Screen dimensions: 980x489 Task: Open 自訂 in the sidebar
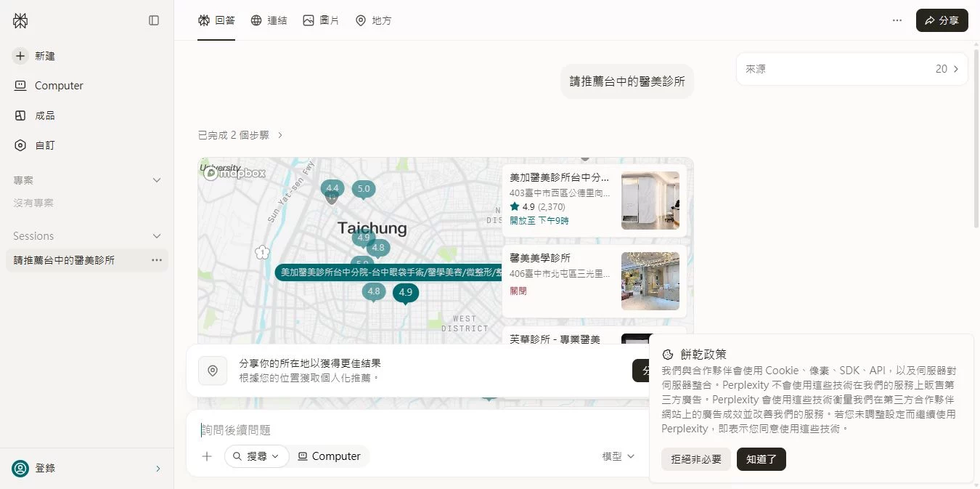click(86, 145)
